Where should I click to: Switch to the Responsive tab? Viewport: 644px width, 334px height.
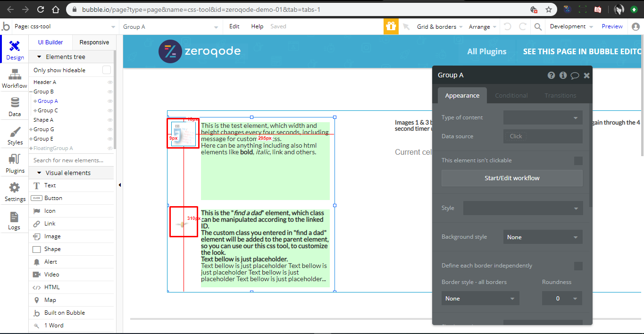point(94,42)
